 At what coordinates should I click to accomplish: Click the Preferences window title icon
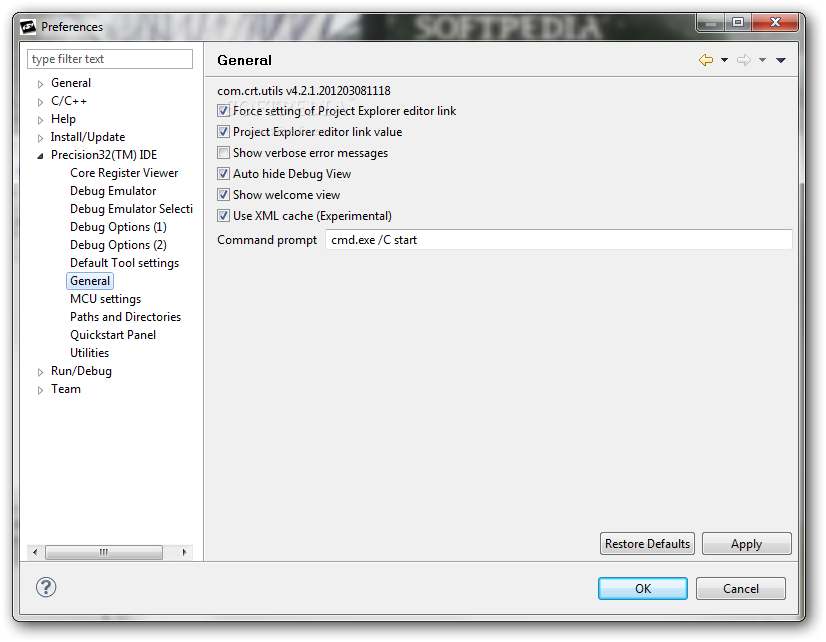pos(28,26)
